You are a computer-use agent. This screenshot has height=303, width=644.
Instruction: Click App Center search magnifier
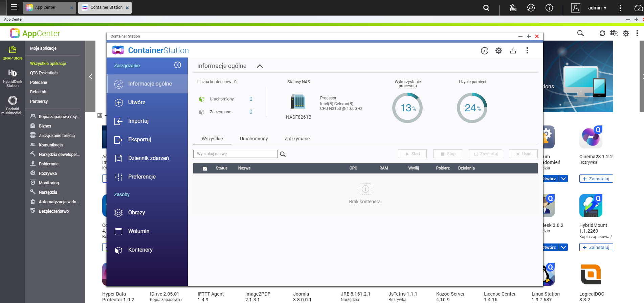tap(580, 33)
